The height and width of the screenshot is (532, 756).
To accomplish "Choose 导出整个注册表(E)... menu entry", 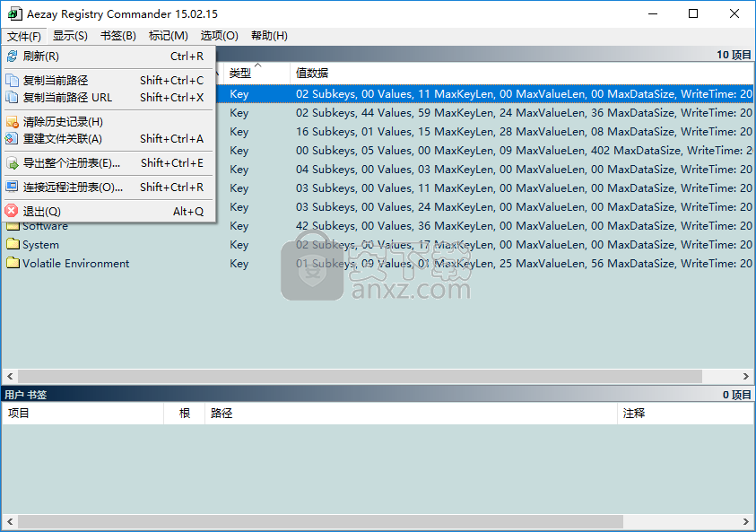I will [x=109, y=163].
